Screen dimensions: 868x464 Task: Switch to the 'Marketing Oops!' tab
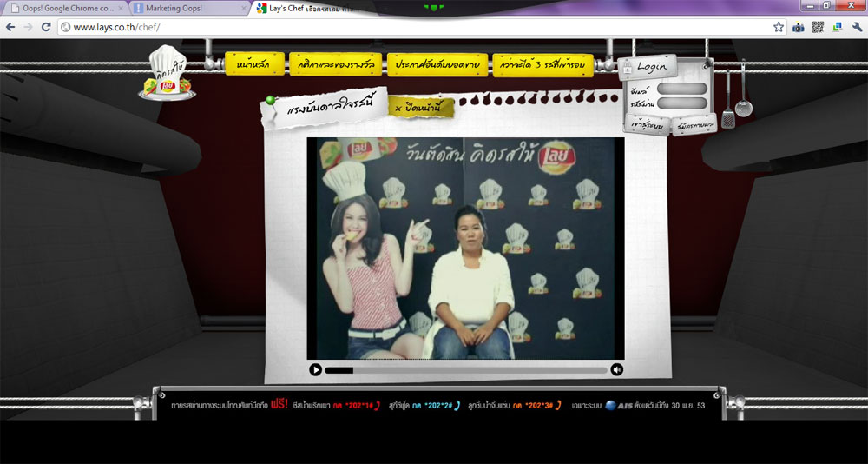(188, 9)
